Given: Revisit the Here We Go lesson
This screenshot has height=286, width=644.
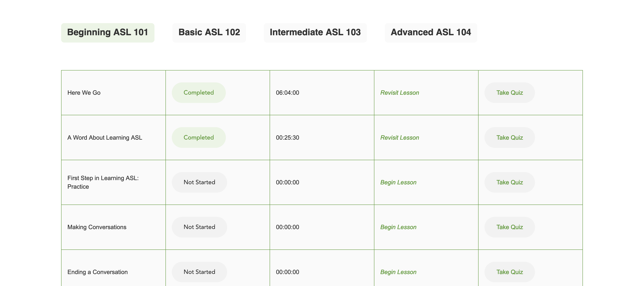Looking at the screenshot, I should tap(400, 93).
